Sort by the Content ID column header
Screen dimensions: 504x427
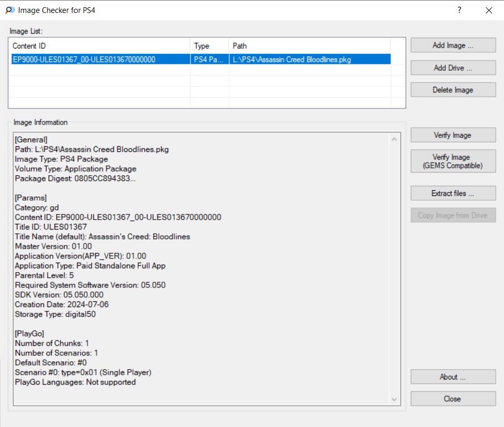pos(100,46)
